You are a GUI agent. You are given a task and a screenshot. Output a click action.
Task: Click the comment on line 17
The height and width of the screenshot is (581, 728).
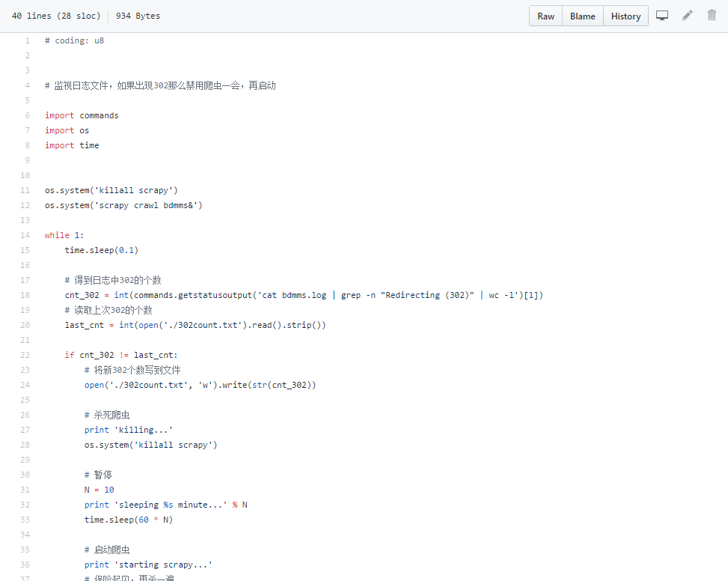(113, 280)
